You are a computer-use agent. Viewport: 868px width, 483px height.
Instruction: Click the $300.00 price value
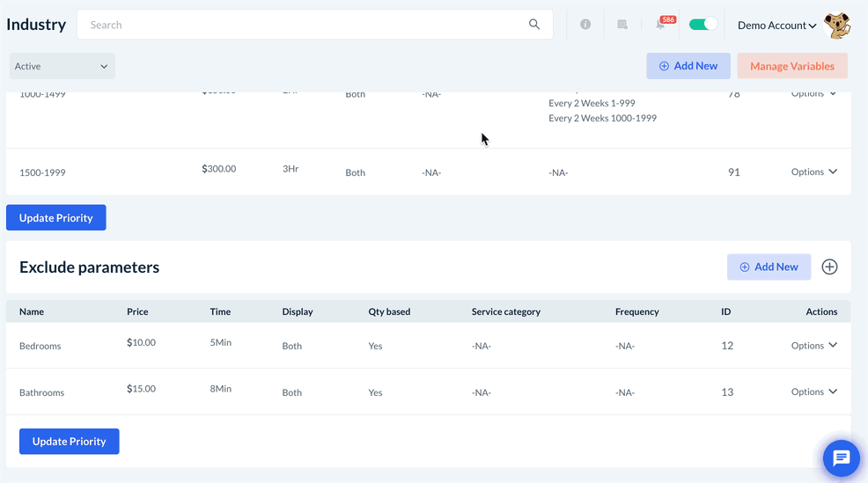pos(218,169)
